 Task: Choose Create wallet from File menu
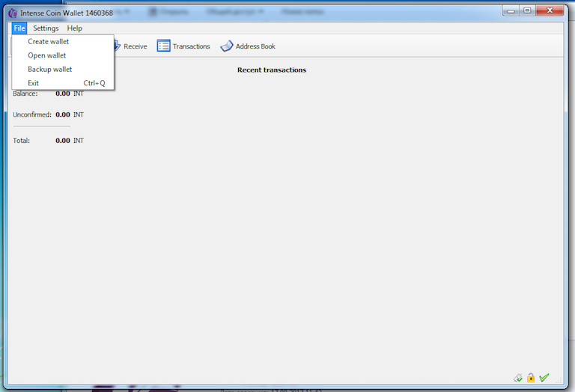click(x=63, y=41)
